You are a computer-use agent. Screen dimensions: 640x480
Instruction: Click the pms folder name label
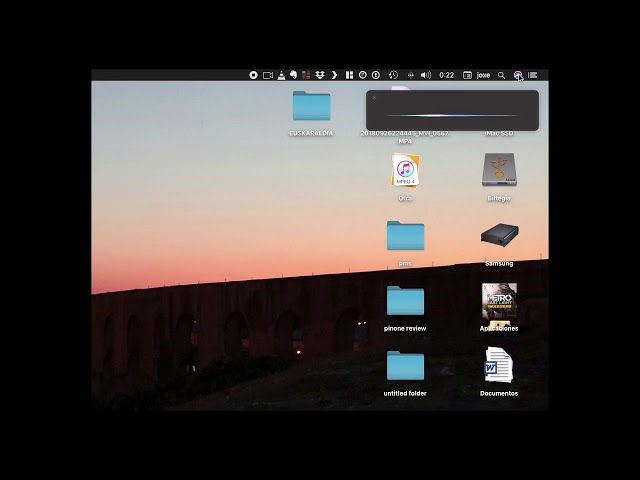405,263
